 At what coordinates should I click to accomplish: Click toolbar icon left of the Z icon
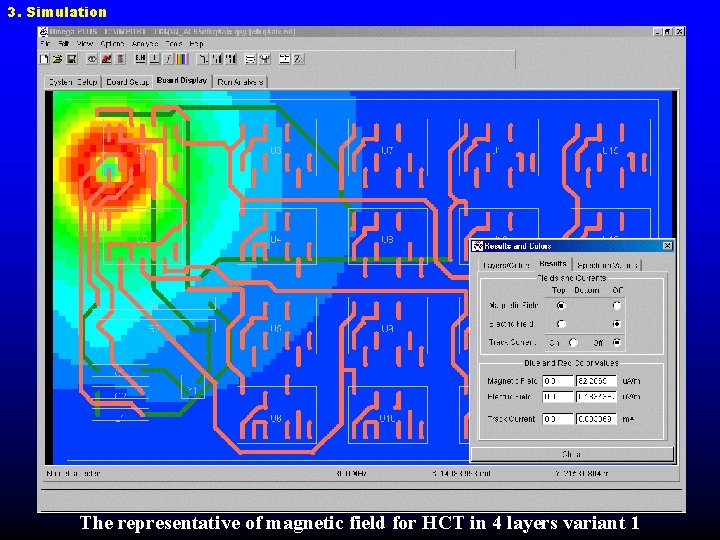pos(285,59)
